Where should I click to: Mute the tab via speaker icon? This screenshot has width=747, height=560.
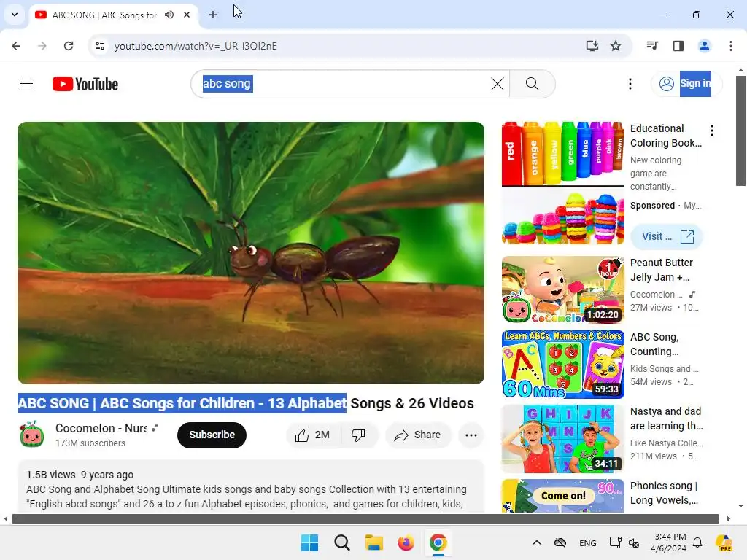(x=169, y=15)
